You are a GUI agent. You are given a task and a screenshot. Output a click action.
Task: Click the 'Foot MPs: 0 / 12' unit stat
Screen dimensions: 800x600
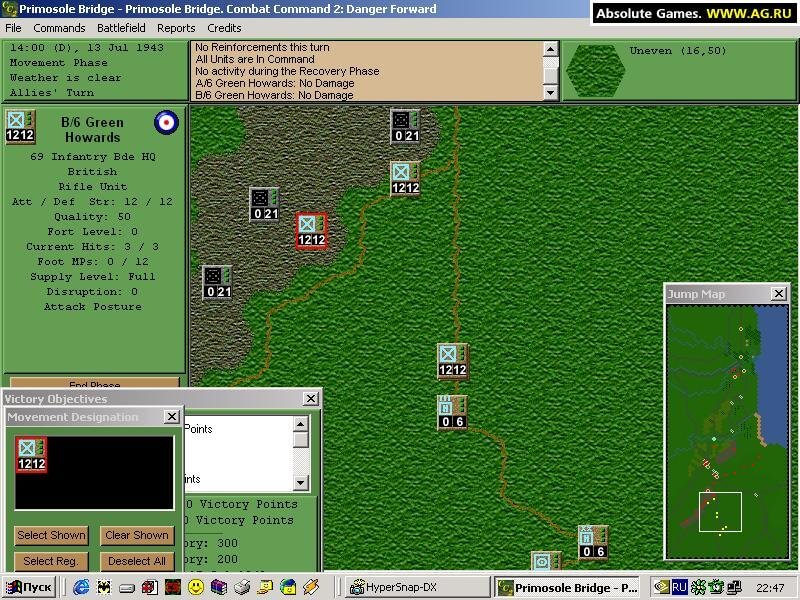(92, 262)
